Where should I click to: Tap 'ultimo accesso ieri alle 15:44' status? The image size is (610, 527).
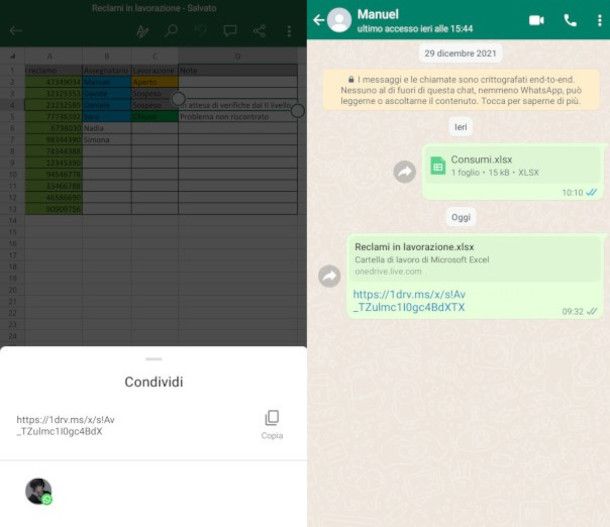[415, 29]
